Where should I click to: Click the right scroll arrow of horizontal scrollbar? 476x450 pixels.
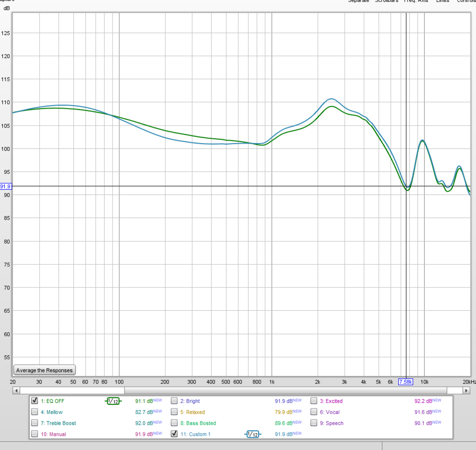pos(466,391)
